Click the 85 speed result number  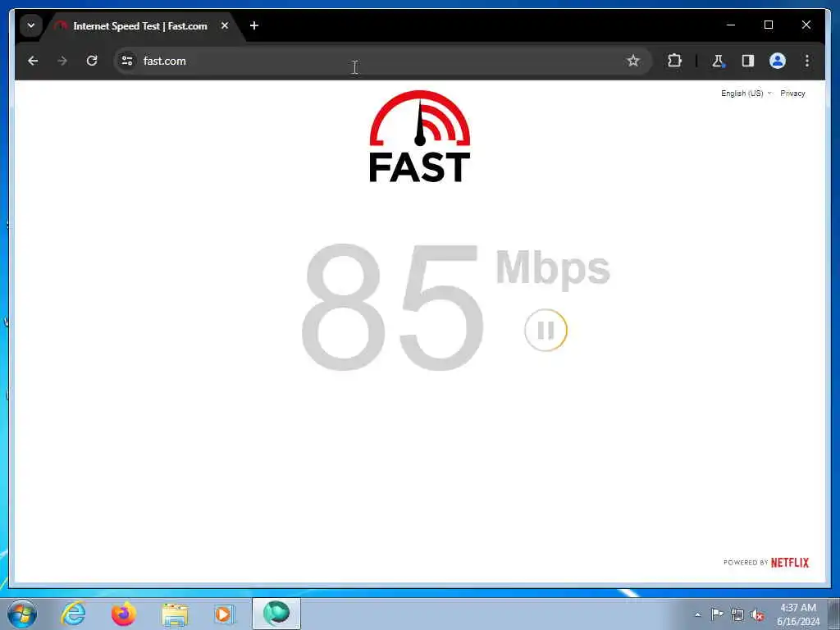(x=393, y=307)
